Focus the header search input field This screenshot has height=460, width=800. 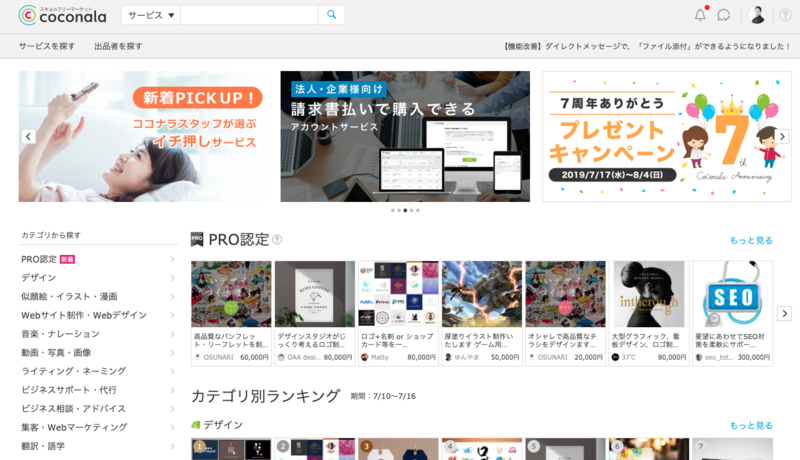(x=249, y=15)
